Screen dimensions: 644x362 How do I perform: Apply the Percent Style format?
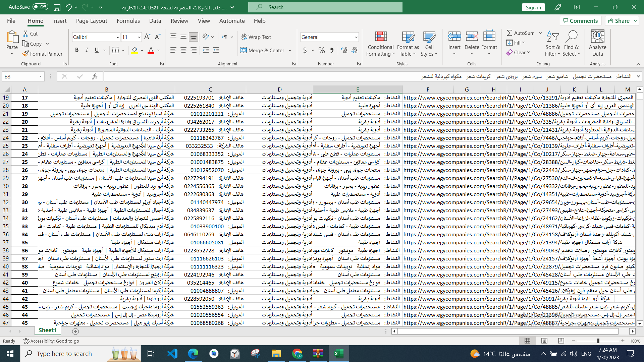322,50
